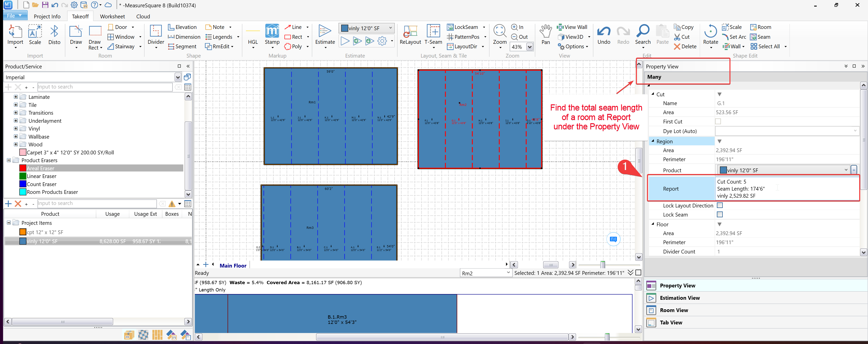Activate the Pan hand tool

(545, 32)
